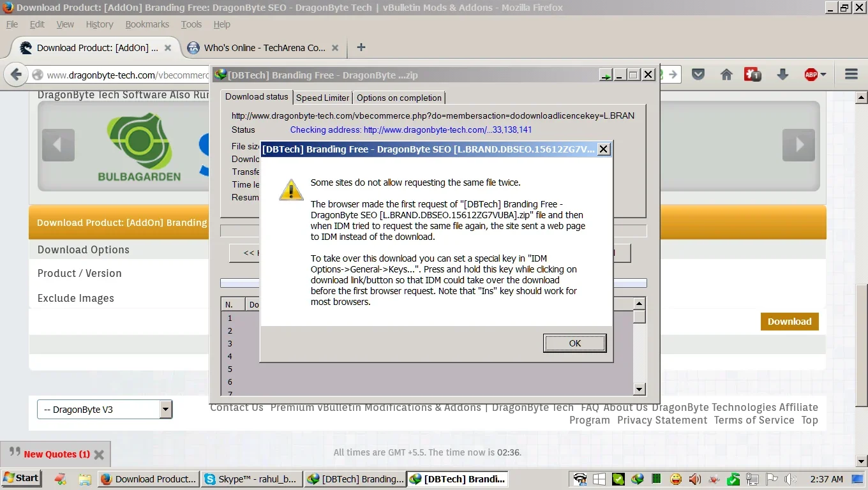Click the go arrow in the address bar
The image size is (868, 490).
click(x=673, y=75)
